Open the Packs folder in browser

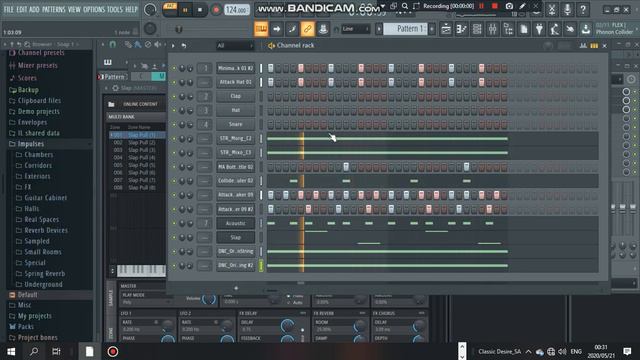pos(26,327)
